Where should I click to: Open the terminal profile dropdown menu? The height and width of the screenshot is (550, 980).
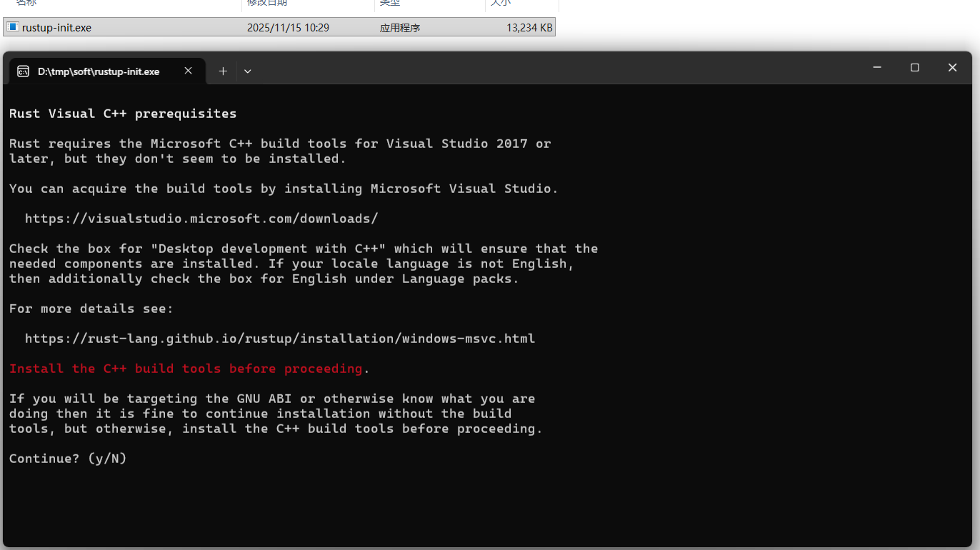[x=247, y=71]
